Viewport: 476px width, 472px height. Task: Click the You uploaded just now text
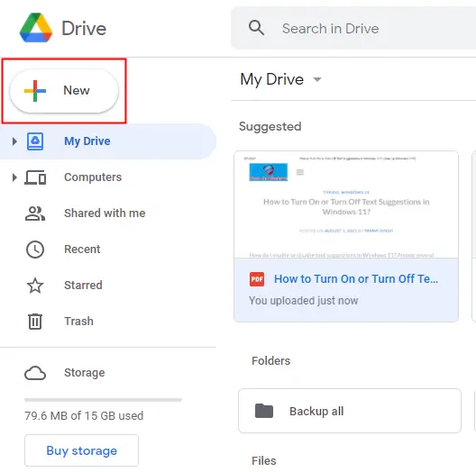(x=303, y=301)
